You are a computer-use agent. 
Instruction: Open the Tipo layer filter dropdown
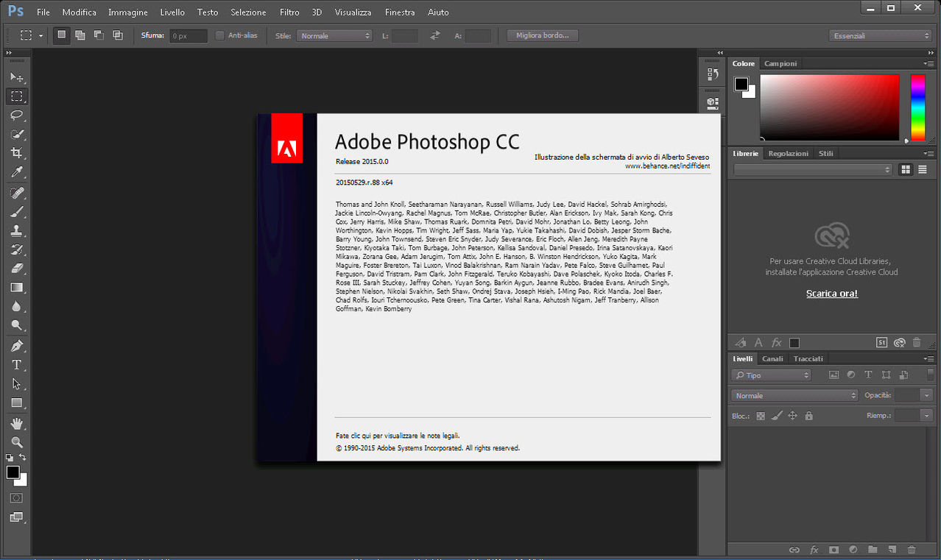[x=772, y=375]
